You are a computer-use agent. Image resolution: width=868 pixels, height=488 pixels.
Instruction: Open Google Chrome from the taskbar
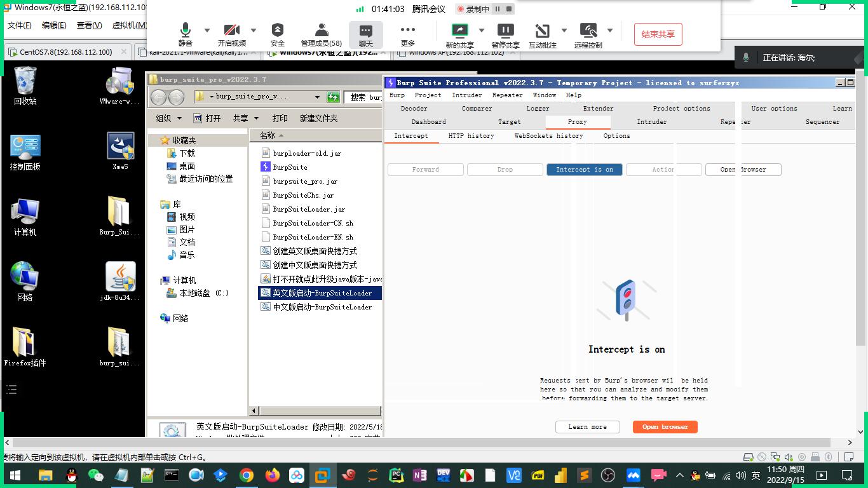[247, 475]
